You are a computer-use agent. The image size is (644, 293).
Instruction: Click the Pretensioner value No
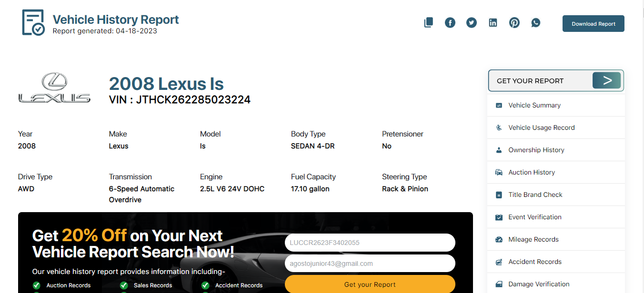coord(387,146)
